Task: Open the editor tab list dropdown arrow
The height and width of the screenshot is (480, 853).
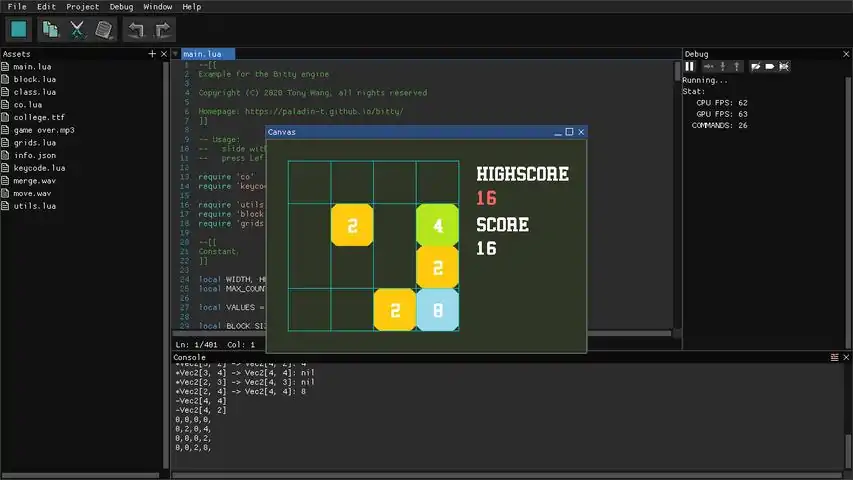Action: pos(175,54)
